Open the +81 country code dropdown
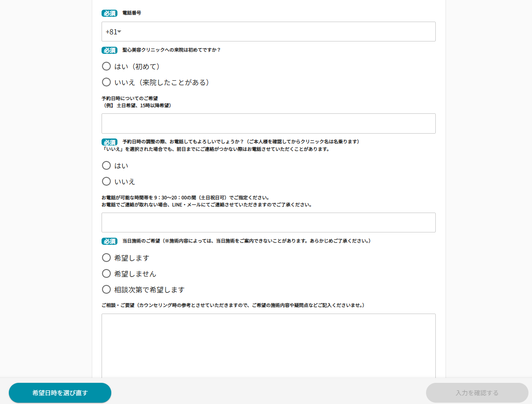The height and width of the screenshot is (404, 532). pyautogui.click(x=113, y=32)
